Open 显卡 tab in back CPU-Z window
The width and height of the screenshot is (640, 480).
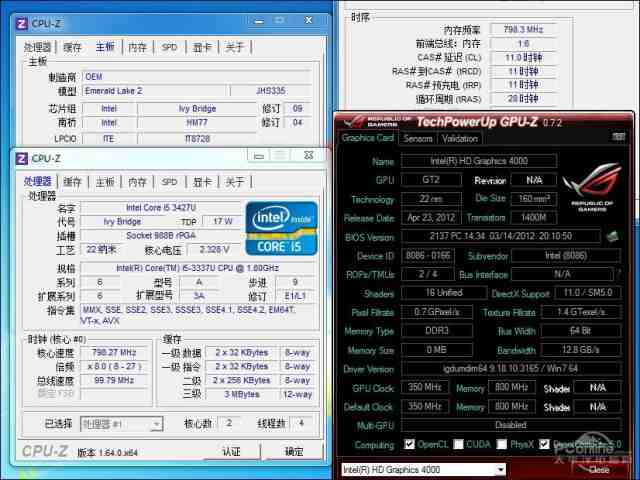[202, 47]
